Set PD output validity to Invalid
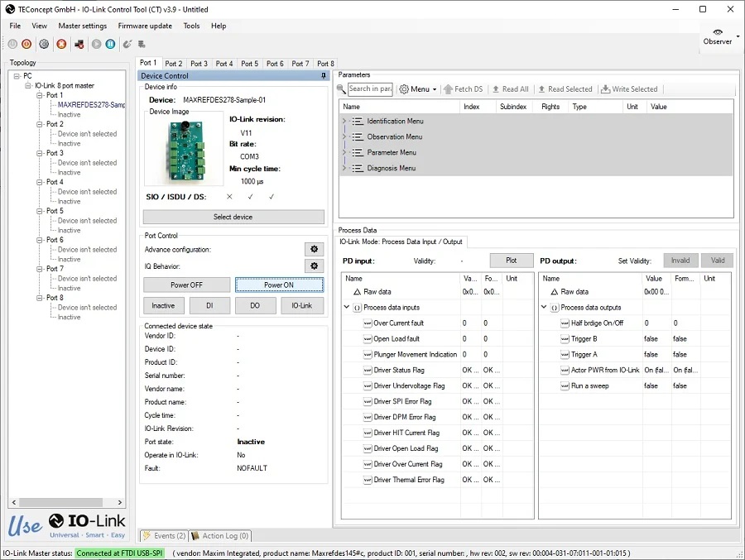This screenshot has height=560, width=745. pos(680,261)
